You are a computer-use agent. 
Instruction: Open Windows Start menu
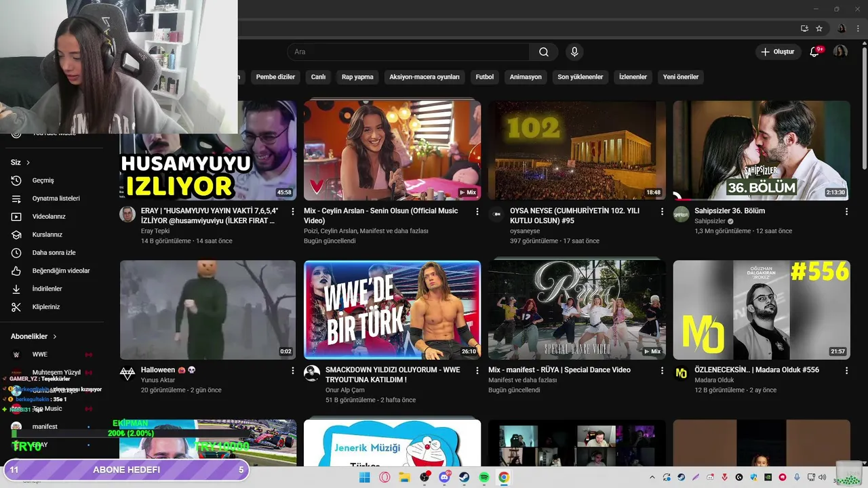(x=364, y=477)
